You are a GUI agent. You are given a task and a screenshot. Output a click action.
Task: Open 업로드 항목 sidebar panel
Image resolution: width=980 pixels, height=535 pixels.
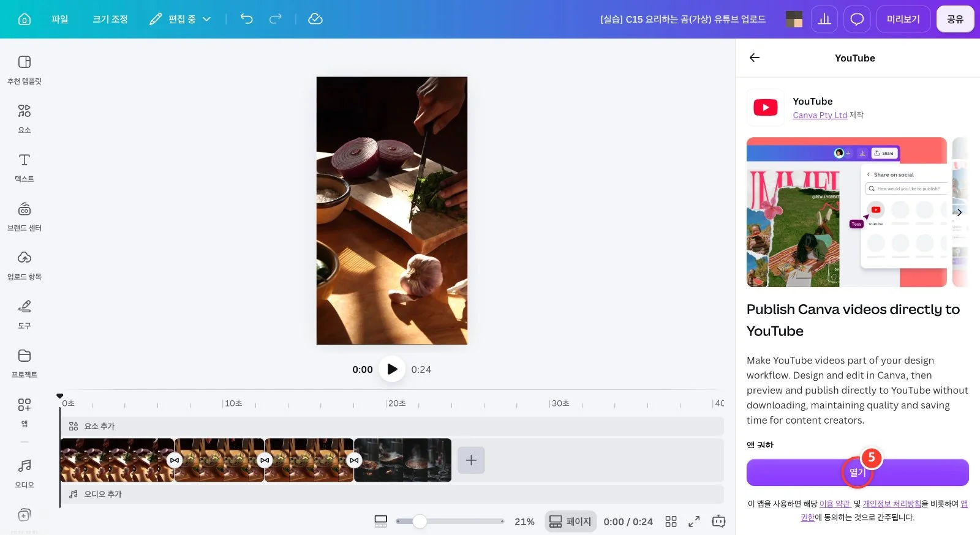(x=24, y=266)
